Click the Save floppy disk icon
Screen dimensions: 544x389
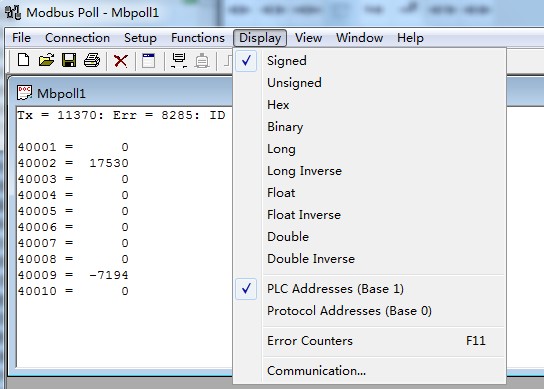pos(69,60)
